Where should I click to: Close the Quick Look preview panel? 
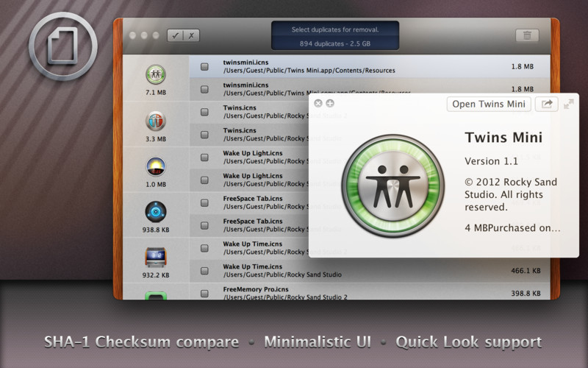[318, 103]
